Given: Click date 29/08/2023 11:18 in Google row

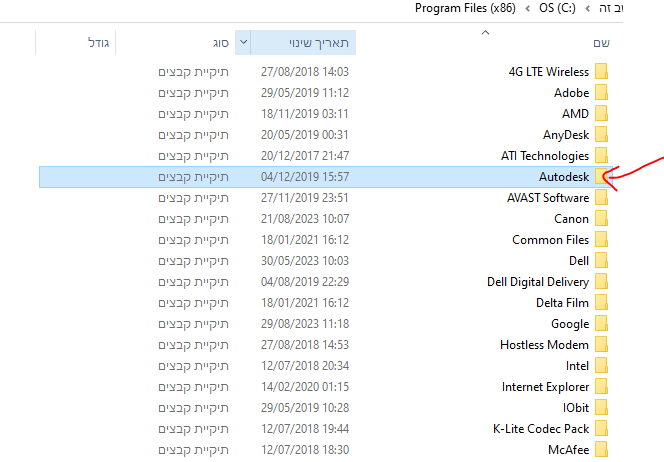Looking at the screenshot, I should (305, 324).
